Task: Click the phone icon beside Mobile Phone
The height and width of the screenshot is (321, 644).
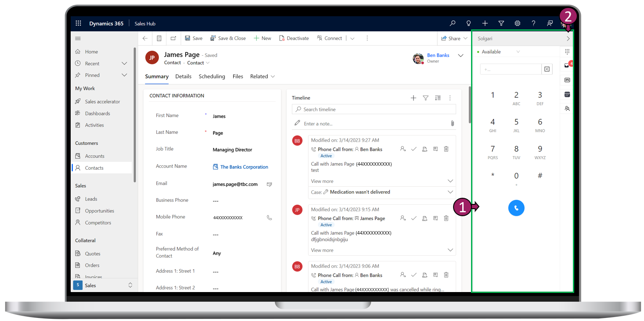Action: [x=269, y=218]
